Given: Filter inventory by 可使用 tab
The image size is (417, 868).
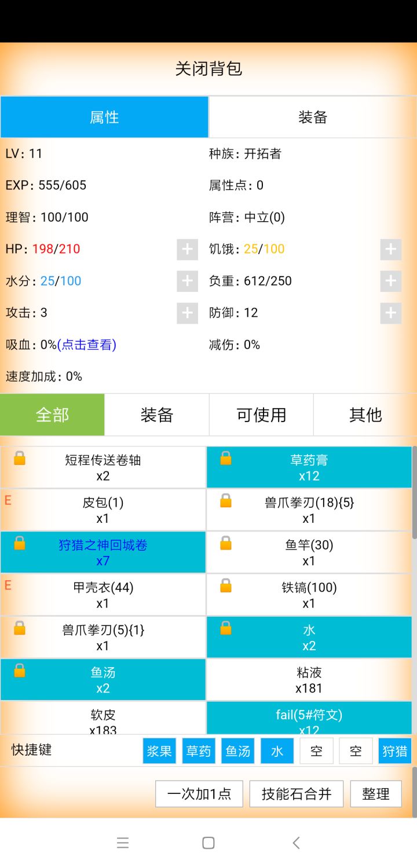Looking at the screenshot, I should click(261, 415).
